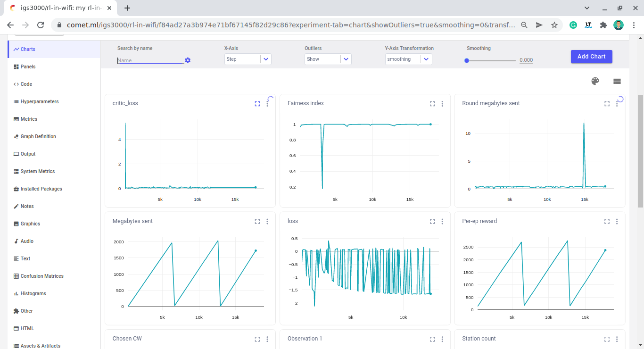
Task: Open Chosen CW chart options menu
Action: (267, 339)
